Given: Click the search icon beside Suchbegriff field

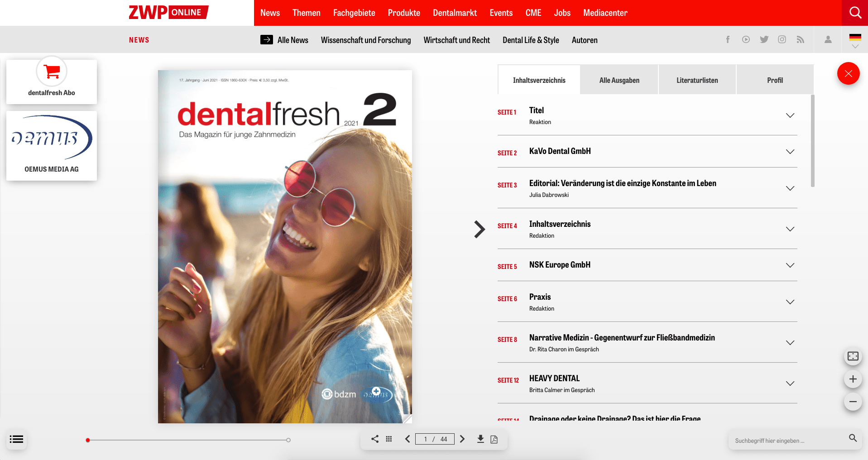Looking at the screenshot, I should click(853, 438).
